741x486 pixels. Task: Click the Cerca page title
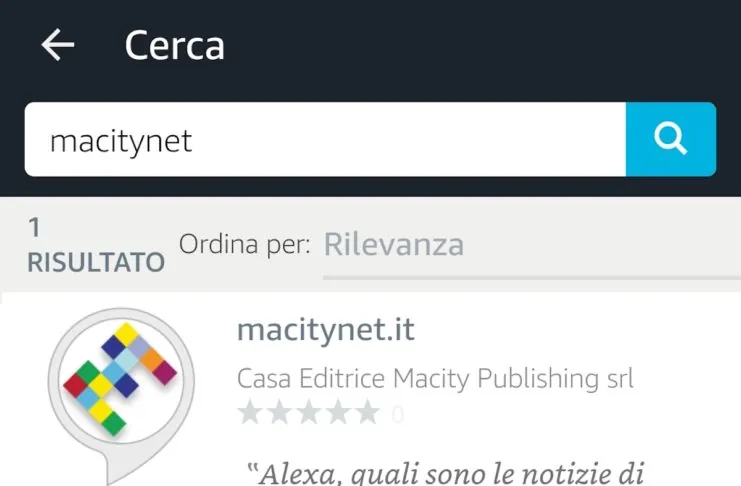(174, 46)
